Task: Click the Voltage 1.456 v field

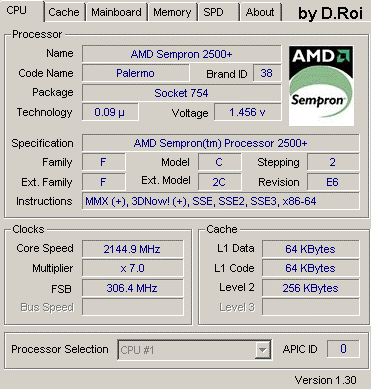Action: pos(248,112)
